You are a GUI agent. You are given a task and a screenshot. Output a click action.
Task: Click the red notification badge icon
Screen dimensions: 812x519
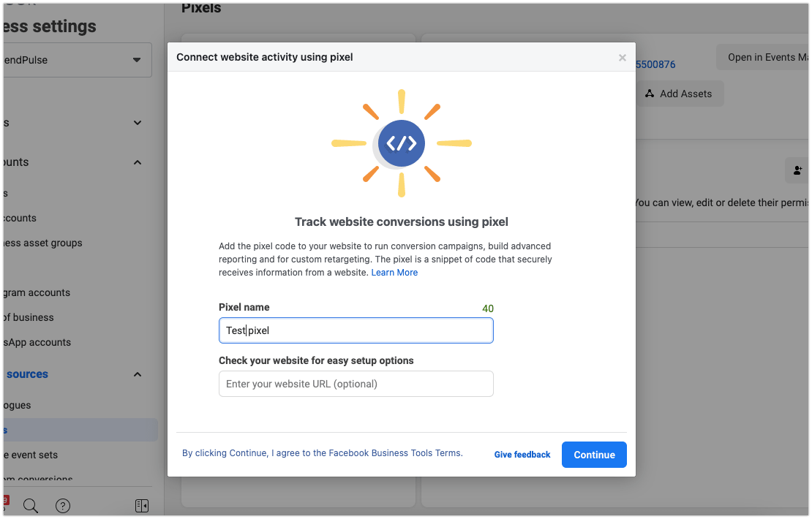tap(5, 500)
